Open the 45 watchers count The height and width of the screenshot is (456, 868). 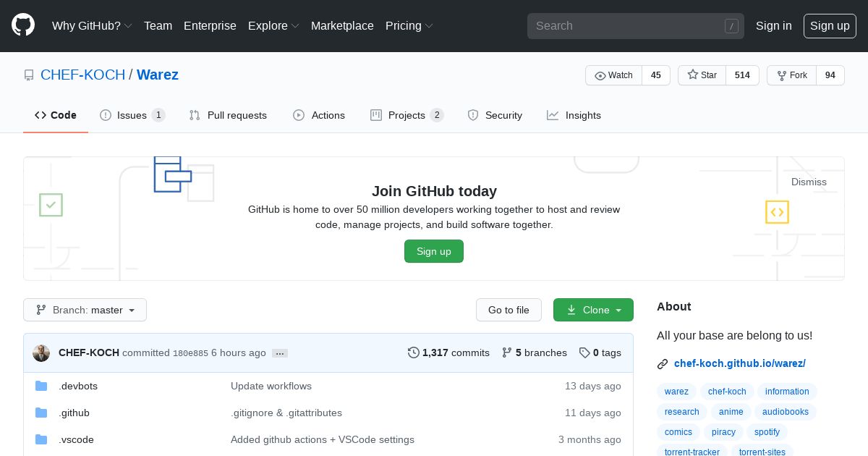coord(656,75)
